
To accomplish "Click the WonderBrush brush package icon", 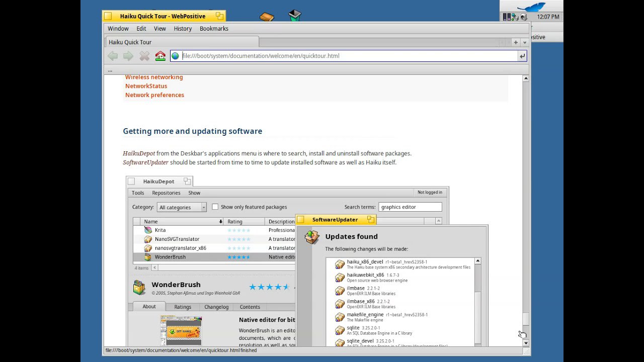I will coord(139,287).
